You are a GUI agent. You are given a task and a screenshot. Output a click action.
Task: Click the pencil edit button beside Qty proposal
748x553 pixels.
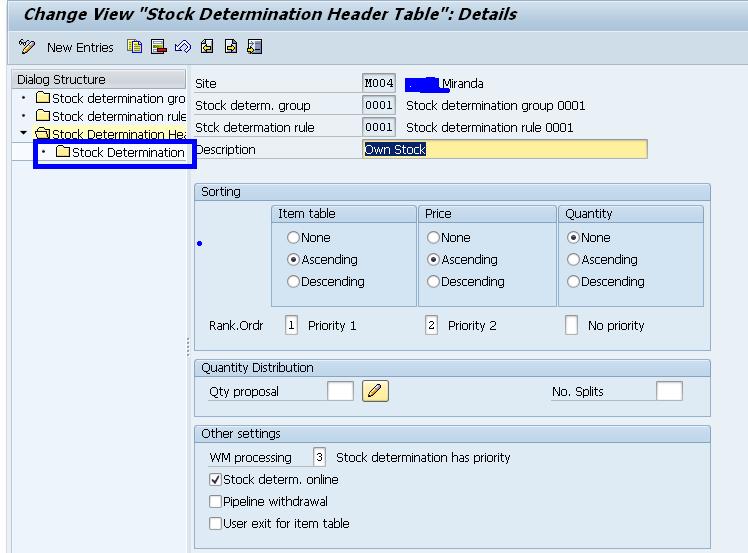375,391
